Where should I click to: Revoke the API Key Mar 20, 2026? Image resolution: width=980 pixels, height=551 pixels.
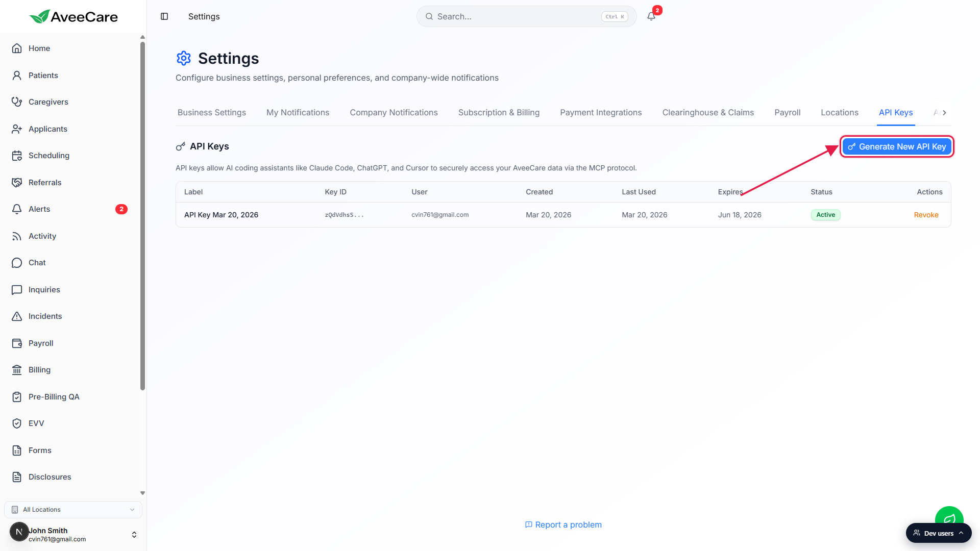pos(926,215)
